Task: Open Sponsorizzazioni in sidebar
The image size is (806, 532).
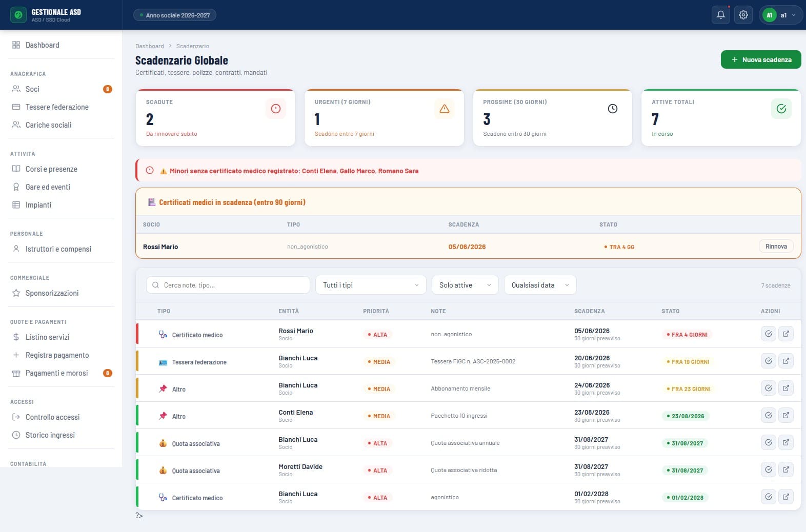Action: click(62, 293)
